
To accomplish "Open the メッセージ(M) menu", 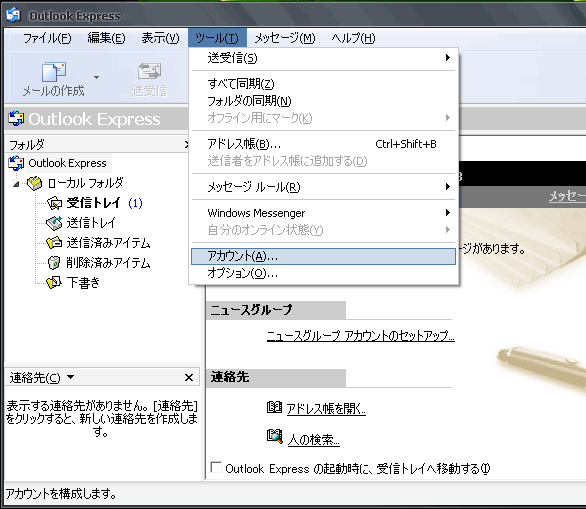I will tap(285, 38).
